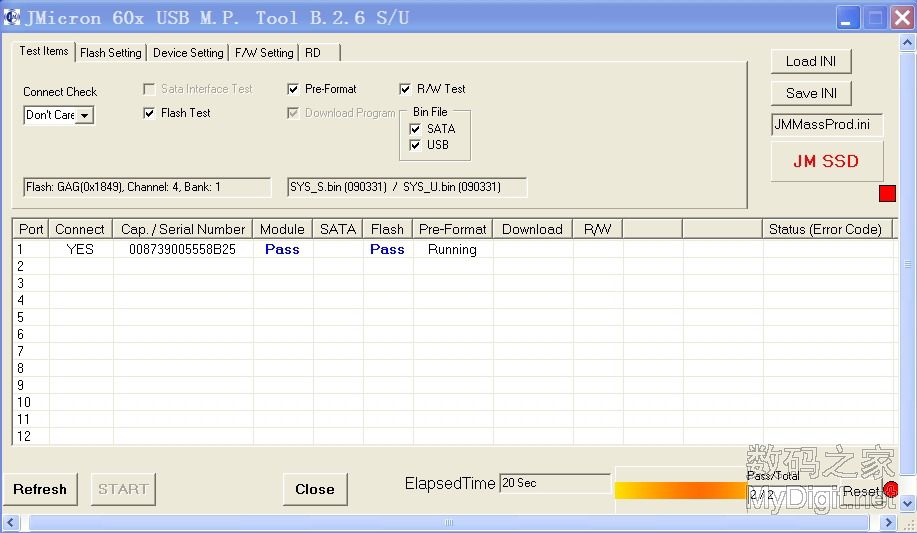Click the Cap. / Serial Number column header
917x533 pixels.
(183, 229)
